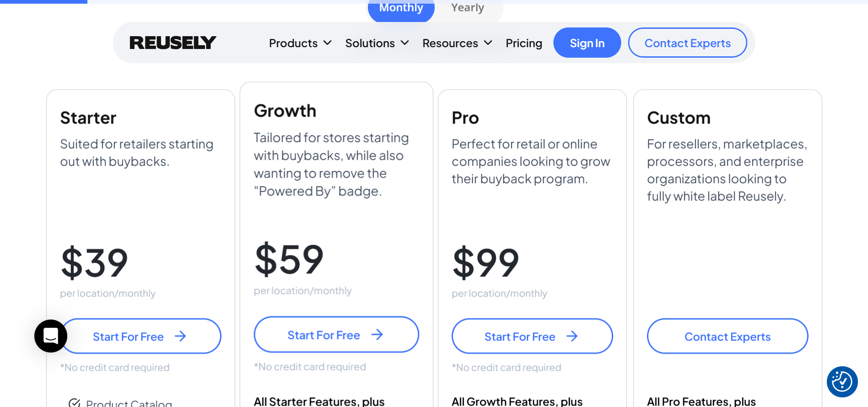This screenshot has width=868, height=407.
Task: Expand the Products dropdown menu
Action: pos(300,43)
